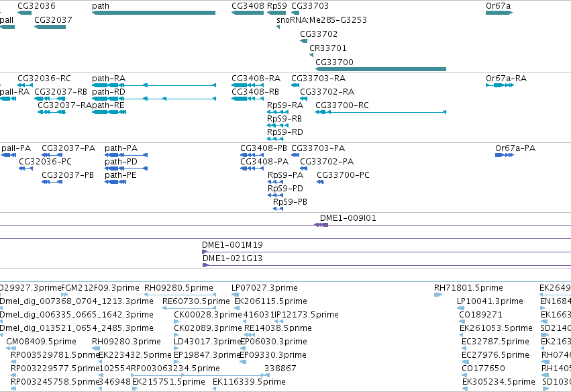Click the CG32037 gene label
This screenshot has width=571, height=392.
pos(53,19)
